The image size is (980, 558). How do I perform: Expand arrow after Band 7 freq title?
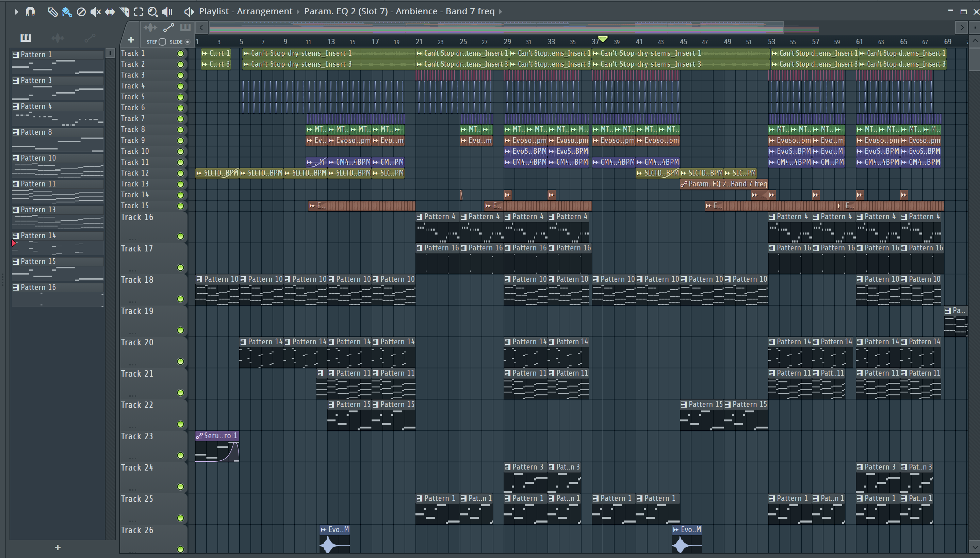[x=501, y=12]
